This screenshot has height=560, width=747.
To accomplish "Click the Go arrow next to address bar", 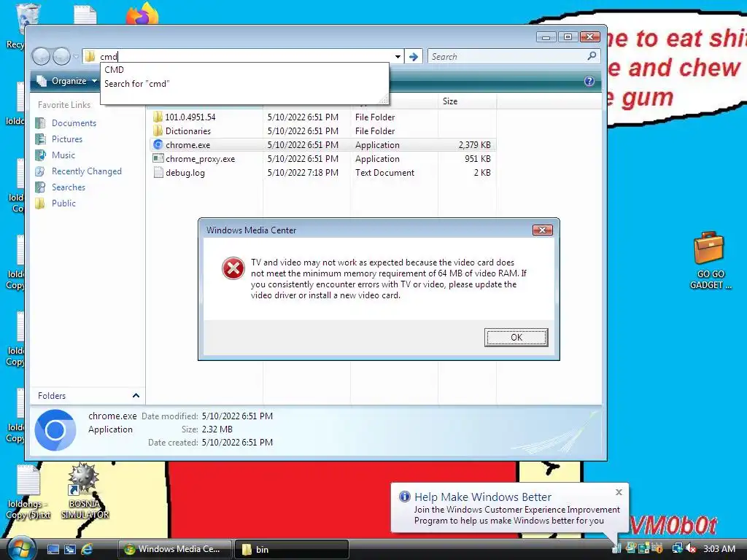I will (x=414, y=57).
